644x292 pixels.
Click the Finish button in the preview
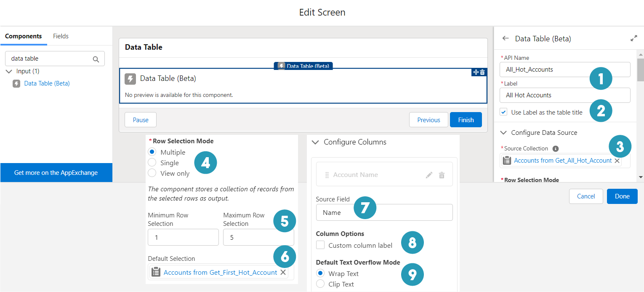point(466,120)
